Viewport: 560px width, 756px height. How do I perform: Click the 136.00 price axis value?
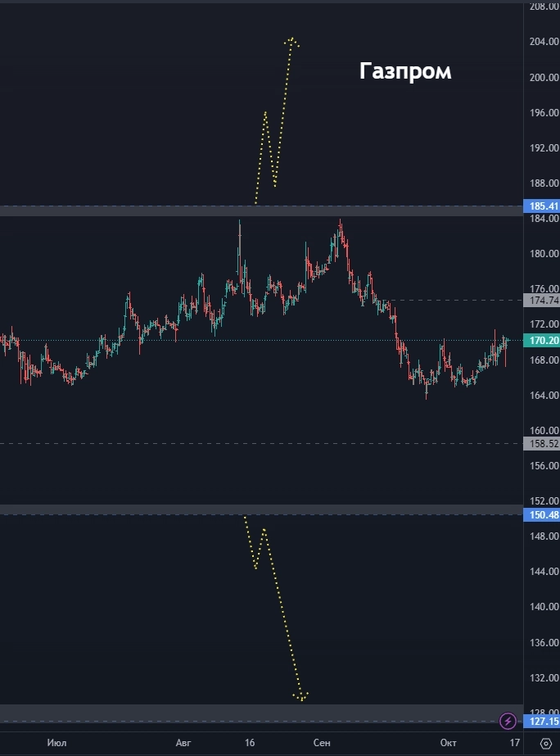[x=544, y=642]
